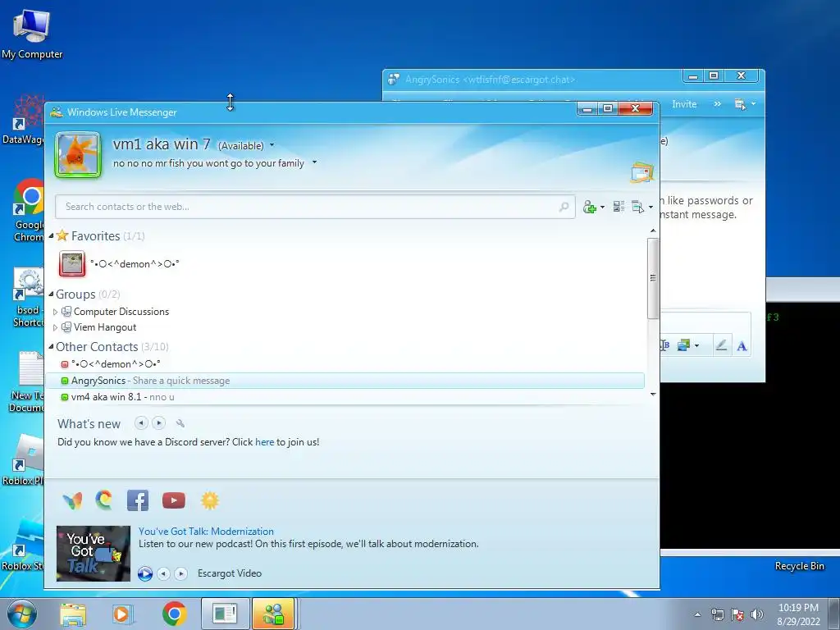Click the Show menu icon in Messenger

click(637, 206)
